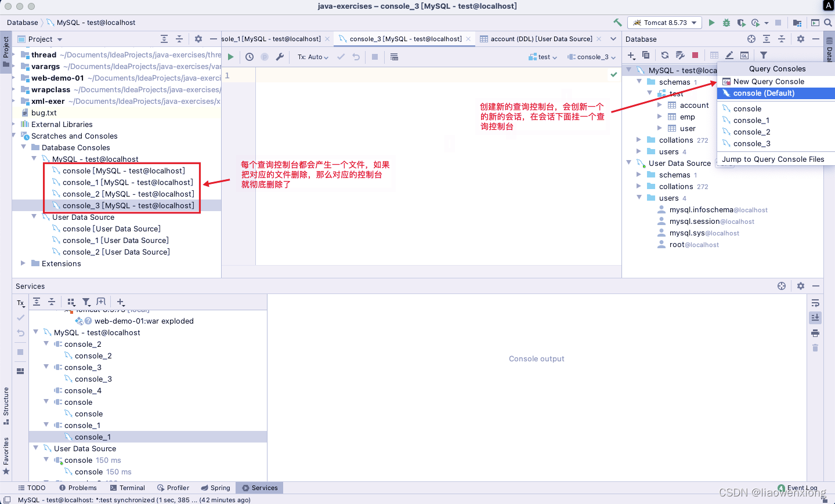Switch to the console_3 editor tab
This screenshot has height=504, width=835.
click(x=405, y=39)
